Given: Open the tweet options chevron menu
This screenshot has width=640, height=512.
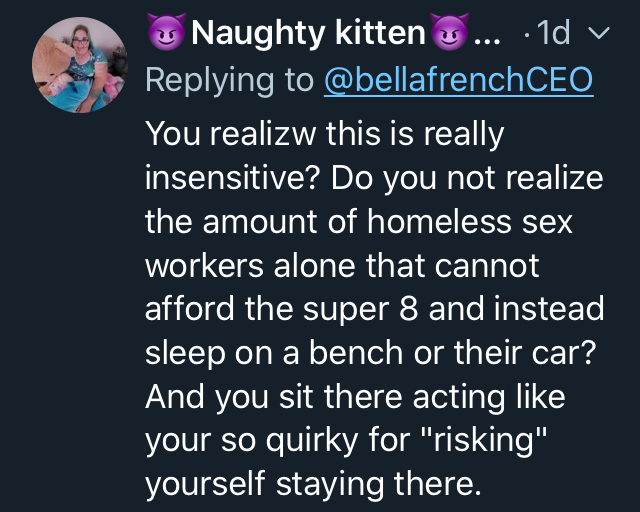Looking at the screenshot, I should click(599, 35).
